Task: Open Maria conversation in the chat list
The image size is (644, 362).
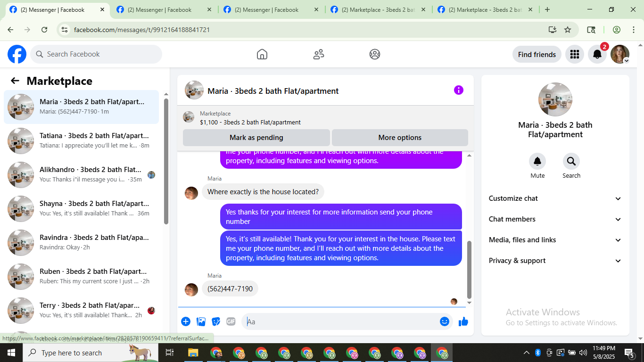Action: point(82,107)
